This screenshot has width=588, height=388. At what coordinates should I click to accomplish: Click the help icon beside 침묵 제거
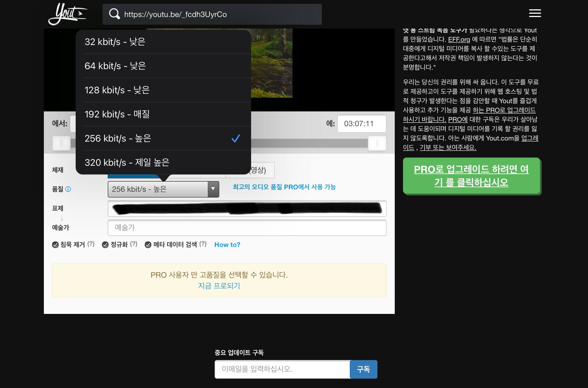(x=91, y=244)
